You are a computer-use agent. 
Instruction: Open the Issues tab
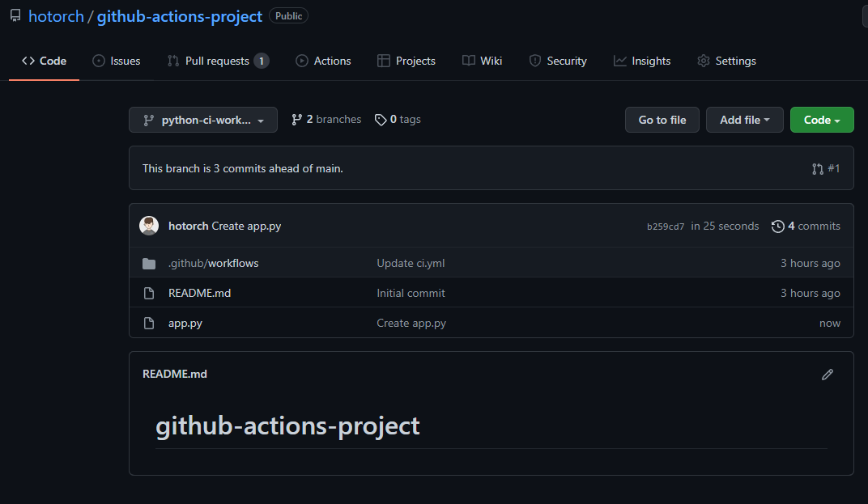click(117, 61)
